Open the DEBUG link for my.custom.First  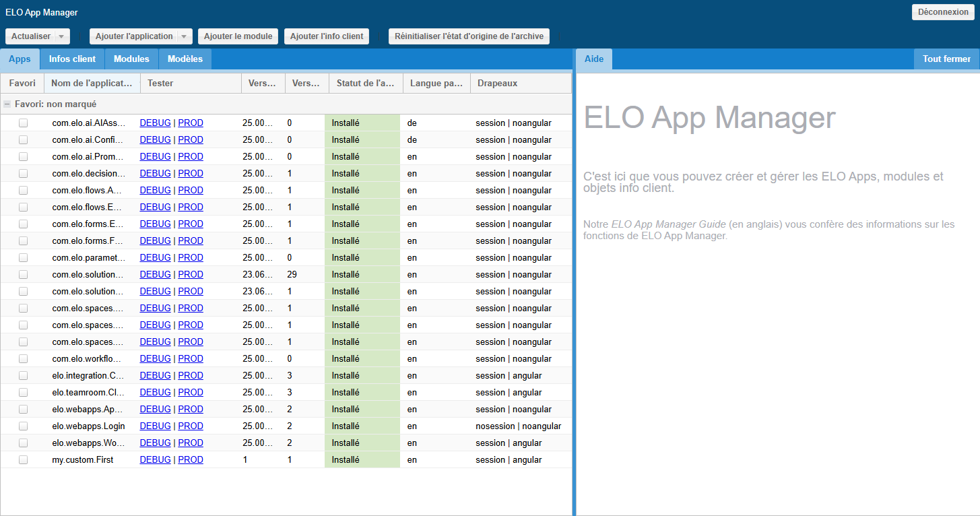[x=155, y=459]
